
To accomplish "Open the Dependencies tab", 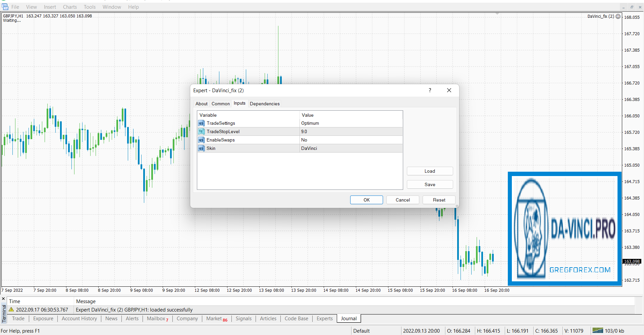I will 264,104.
